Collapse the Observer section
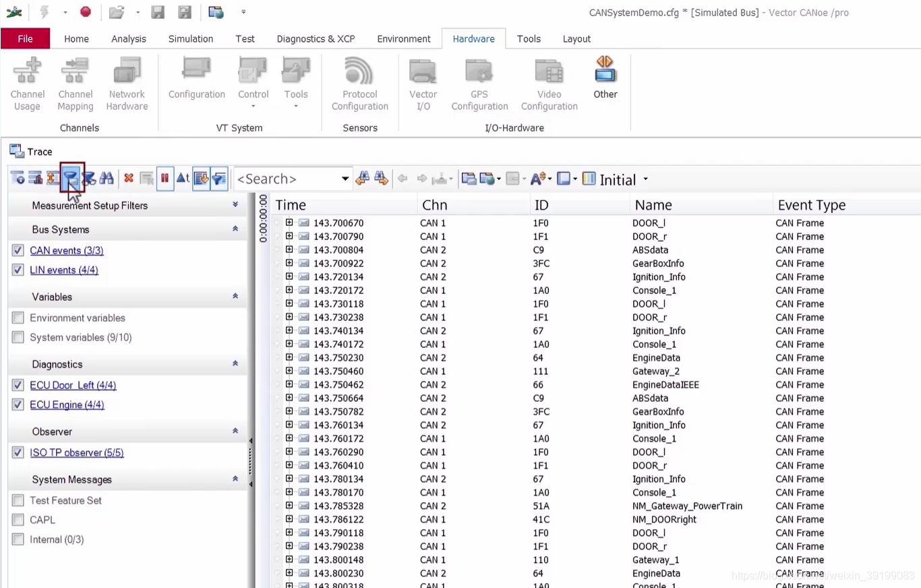This screenshot has height=588, width=921. [x=235, y=431]
